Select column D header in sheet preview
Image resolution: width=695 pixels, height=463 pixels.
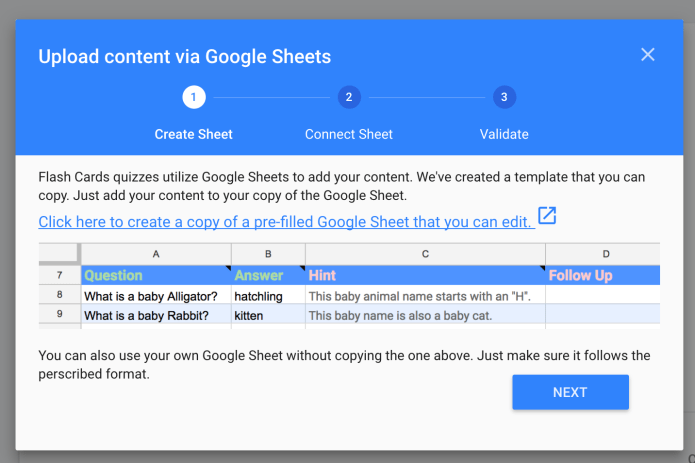[x=604, y=254]
